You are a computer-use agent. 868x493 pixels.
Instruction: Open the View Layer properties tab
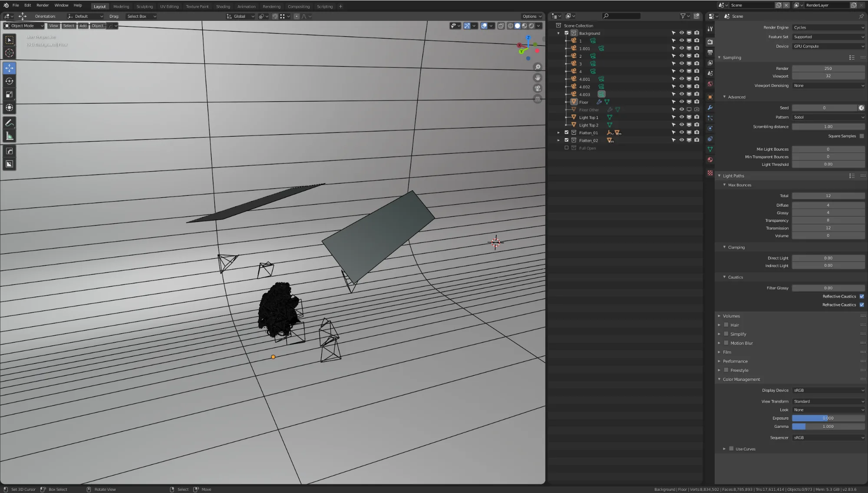coord(710,63)
